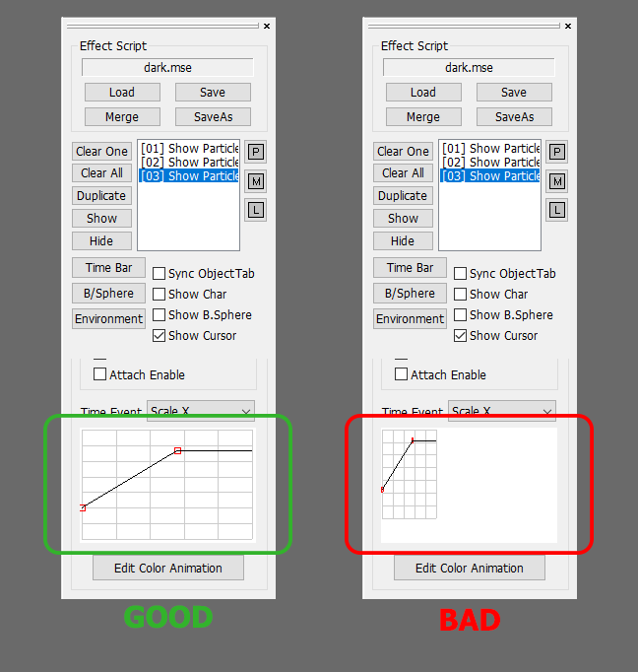Click the dark.mse field in the right panel

(470, 67)
